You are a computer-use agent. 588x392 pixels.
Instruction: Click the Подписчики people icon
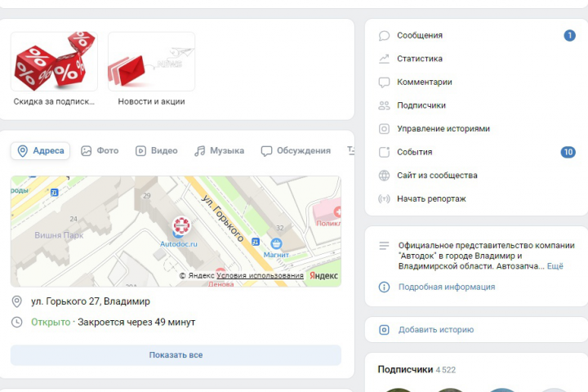coord(384,105)
